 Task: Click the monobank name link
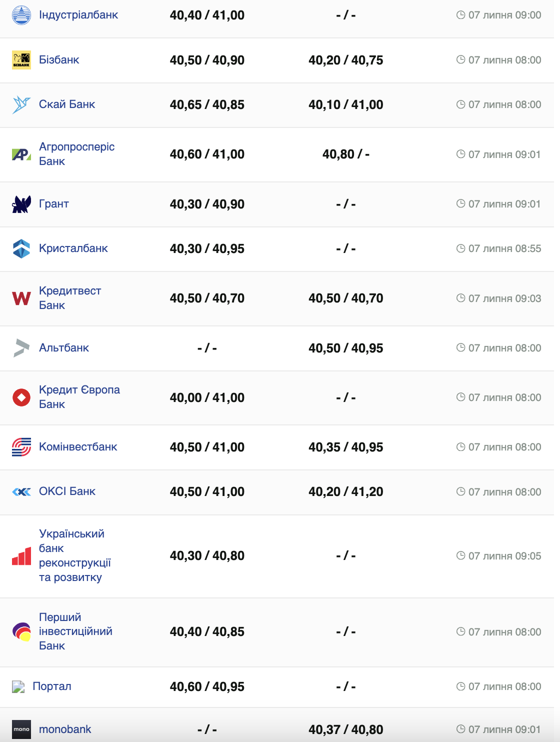click(65, 729)
